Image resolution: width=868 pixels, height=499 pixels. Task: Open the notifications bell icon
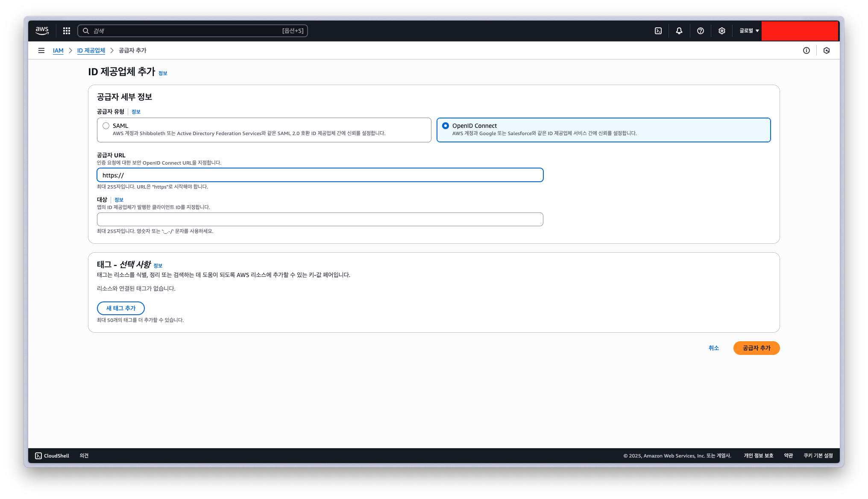pyautogui.click(x=679, y=31)
